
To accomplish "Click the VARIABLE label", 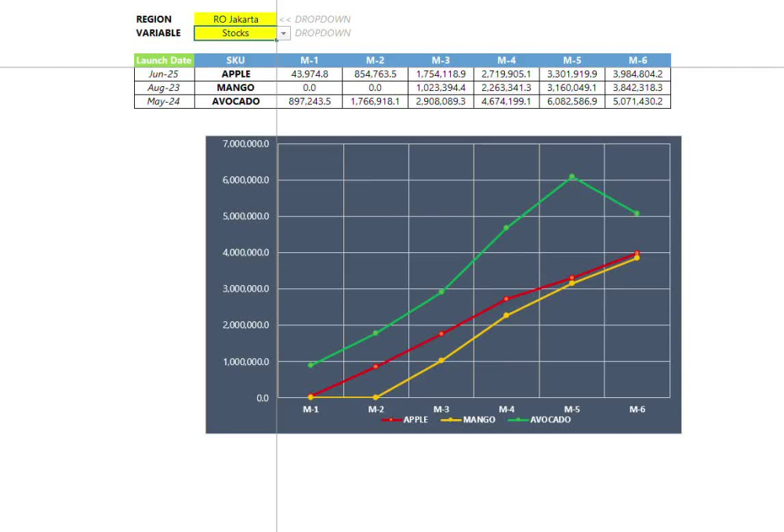I will 158,33.
